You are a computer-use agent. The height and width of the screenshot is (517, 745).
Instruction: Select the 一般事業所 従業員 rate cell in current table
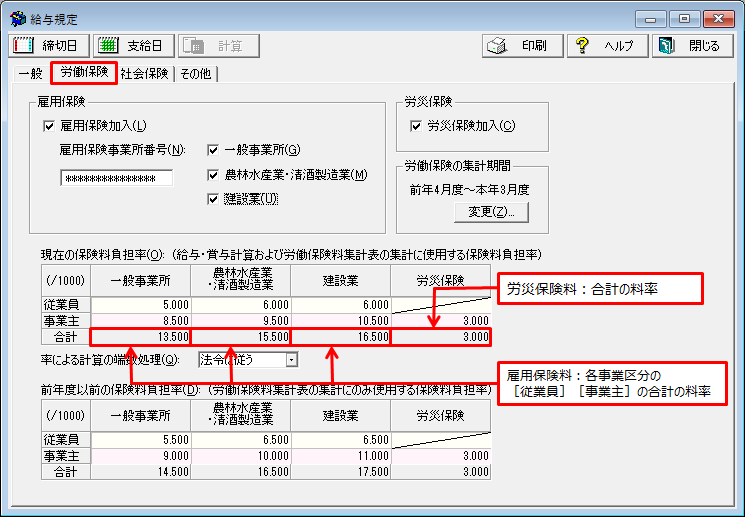pos(140,305)
